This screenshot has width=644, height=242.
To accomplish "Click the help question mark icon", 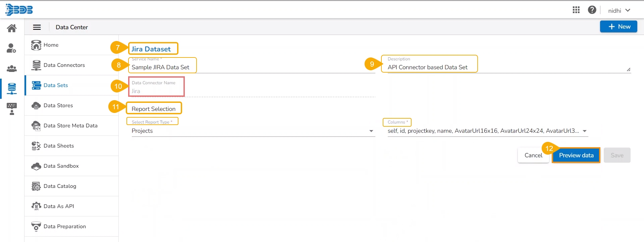I will 592,10.
